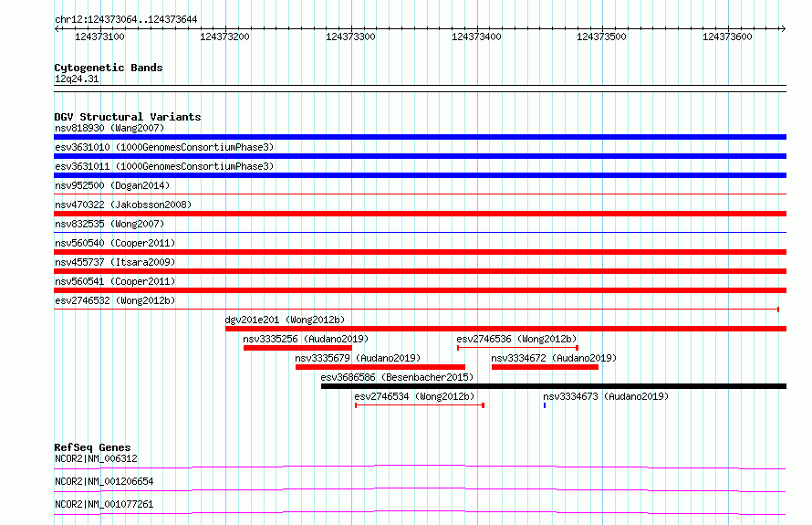Click the red nsv3335679 variant bar
This screenshot has width=812, height=525.
pyautogui.click(x=380, y=367)
